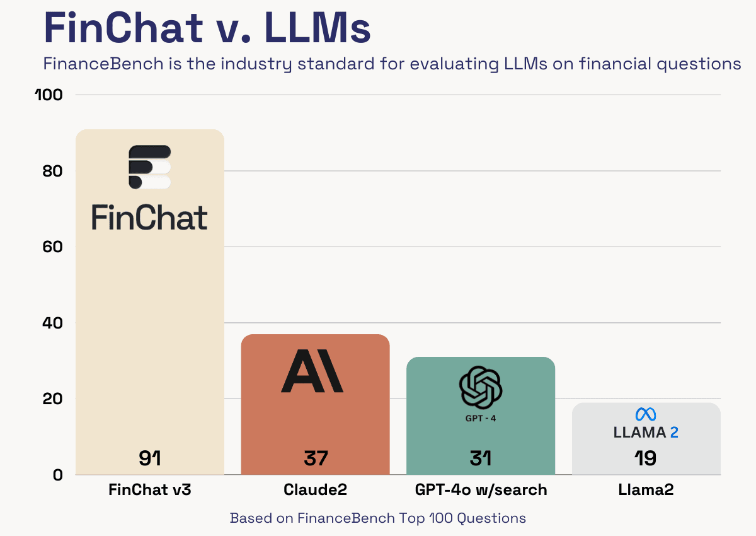Click the LLAMA 2 wordmark

click(x=646, y=433)
